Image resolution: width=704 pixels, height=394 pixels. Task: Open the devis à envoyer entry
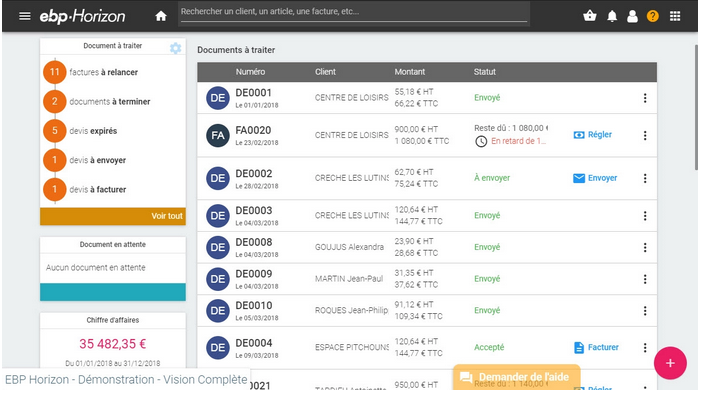point(97,160)
